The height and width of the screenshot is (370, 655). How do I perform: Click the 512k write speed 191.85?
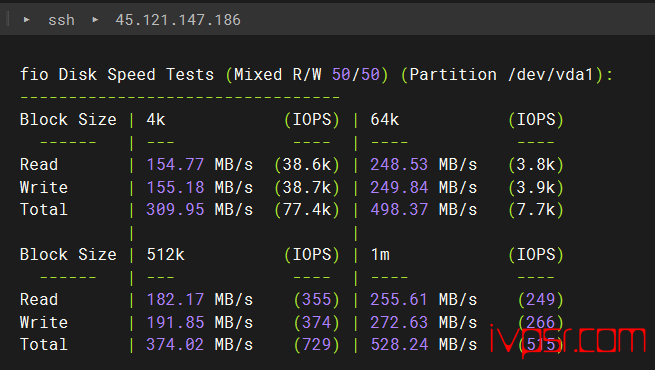pos(175,322)
